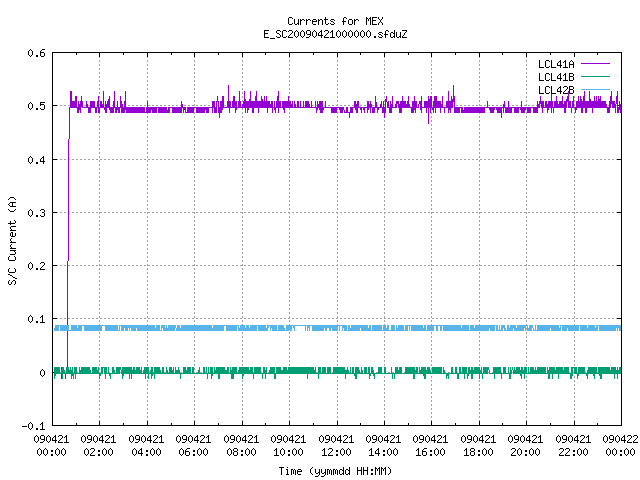Click the 'LCL41B' legend label
This screenshot has width=640, height=480.
tap(556, 77)
